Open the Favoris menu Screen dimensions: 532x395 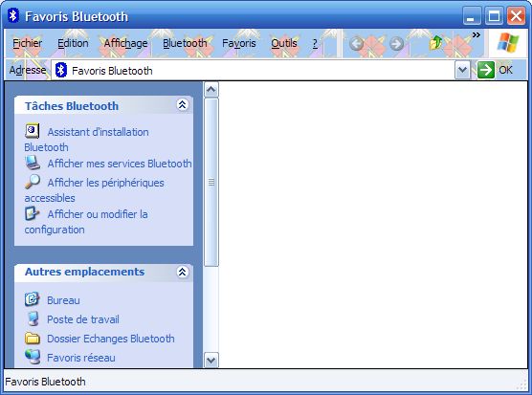point(239,43)
